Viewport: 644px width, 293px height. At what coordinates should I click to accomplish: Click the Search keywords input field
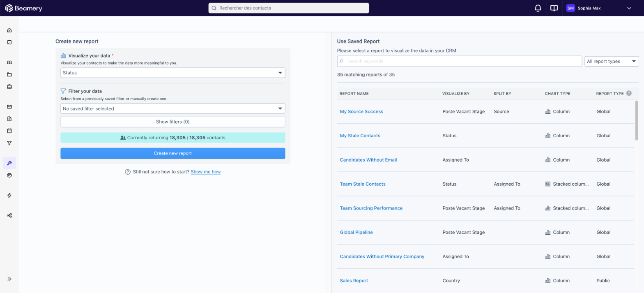point(460,61)
